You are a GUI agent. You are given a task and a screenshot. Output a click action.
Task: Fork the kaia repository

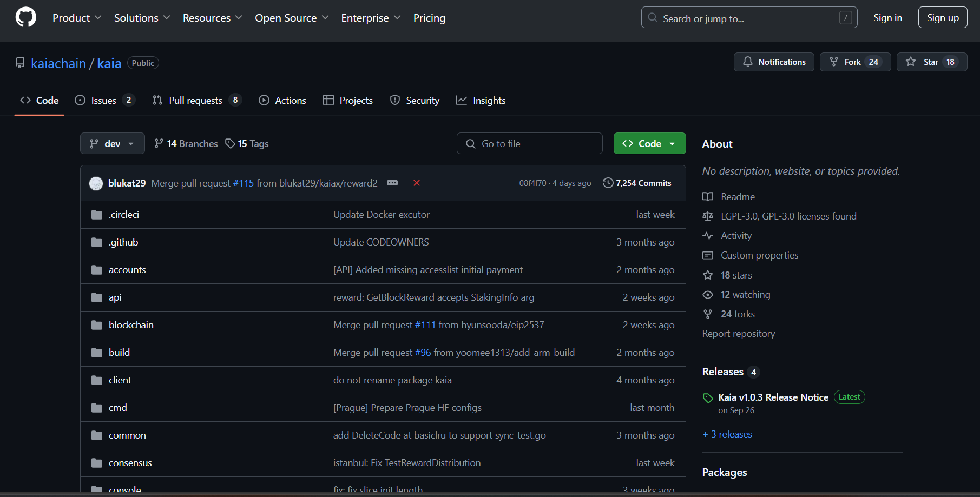coord(856,62)
